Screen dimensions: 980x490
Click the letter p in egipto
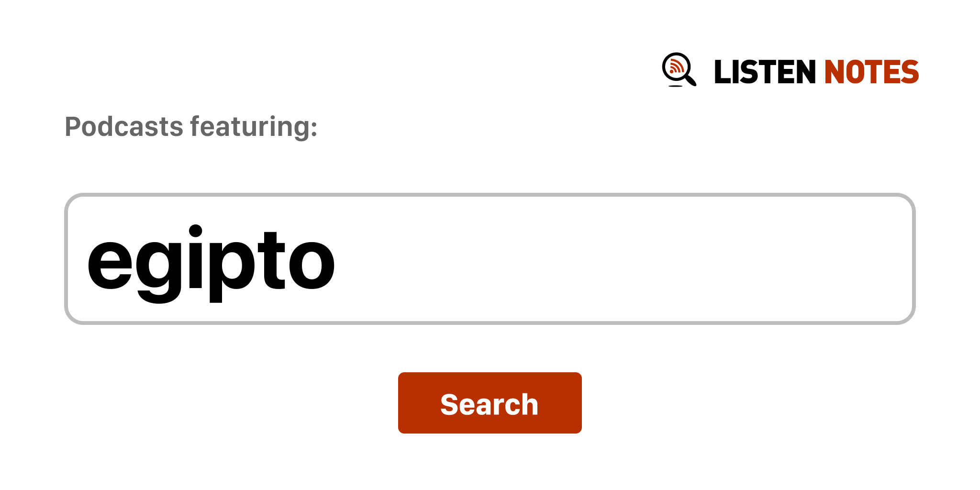(x=233, y=271)
